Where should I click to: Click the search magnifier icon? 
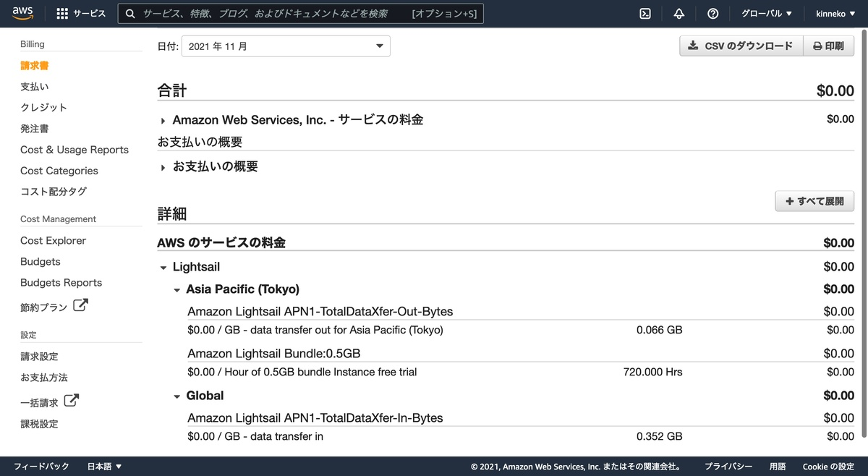tap(130, 14)
